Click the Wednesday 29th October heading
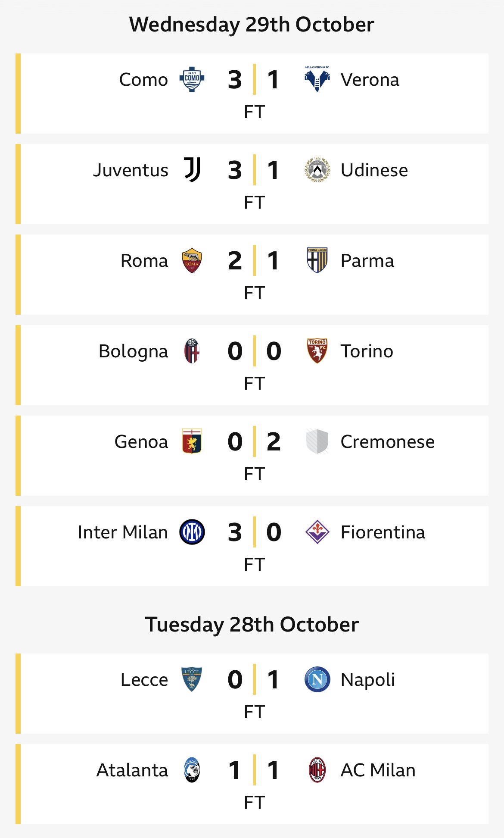This screenshot has width=504, height=838. coord(252,25)
